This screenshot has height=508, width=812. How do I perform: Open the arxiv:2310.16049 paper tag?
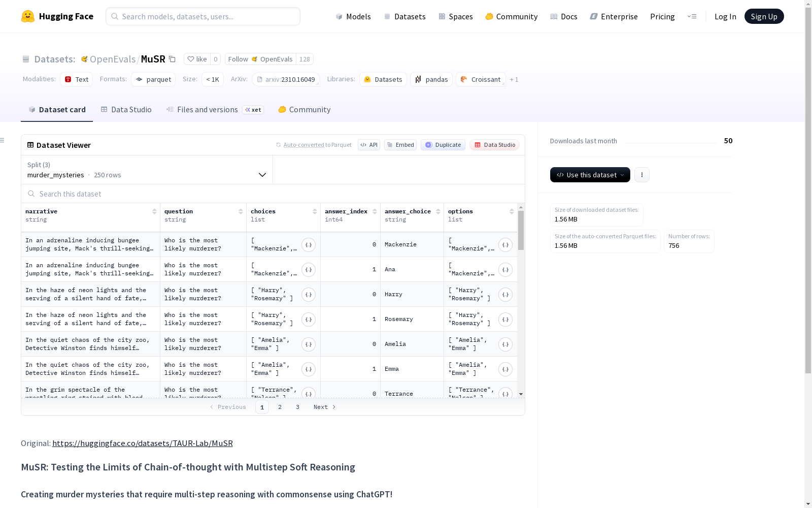click(286, 79)
